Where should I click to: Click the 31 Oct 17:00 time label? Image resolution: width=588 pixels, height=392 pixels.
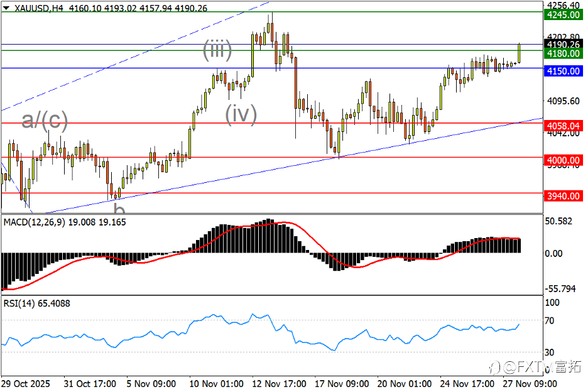coord(90,384)
